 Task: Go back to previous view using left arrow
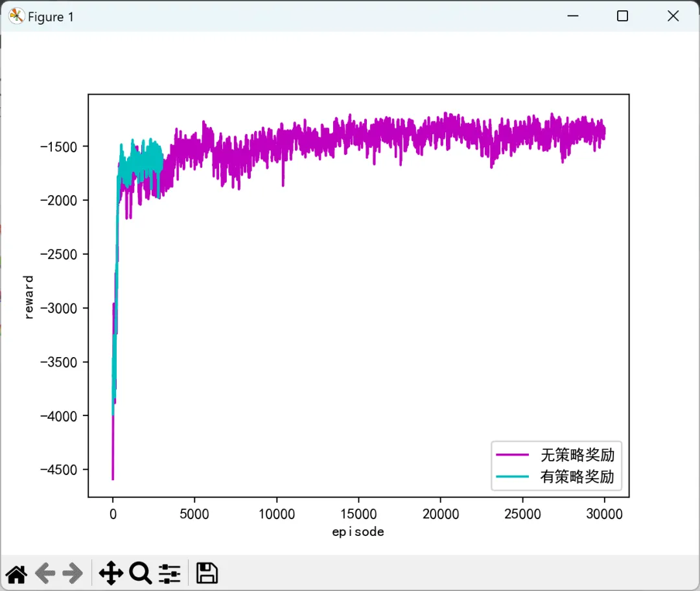45,573
